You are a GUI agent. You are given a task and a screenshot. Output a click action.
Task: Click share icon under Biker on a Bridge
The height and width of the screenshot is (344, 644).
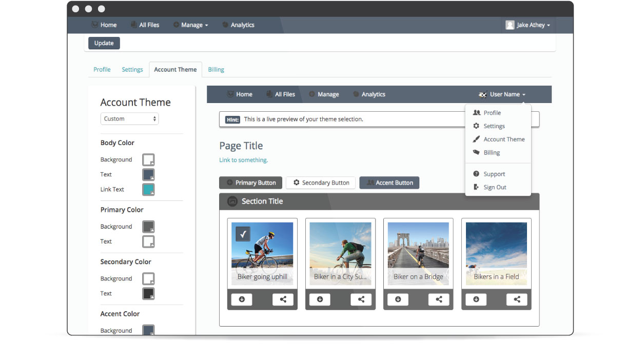439,299
